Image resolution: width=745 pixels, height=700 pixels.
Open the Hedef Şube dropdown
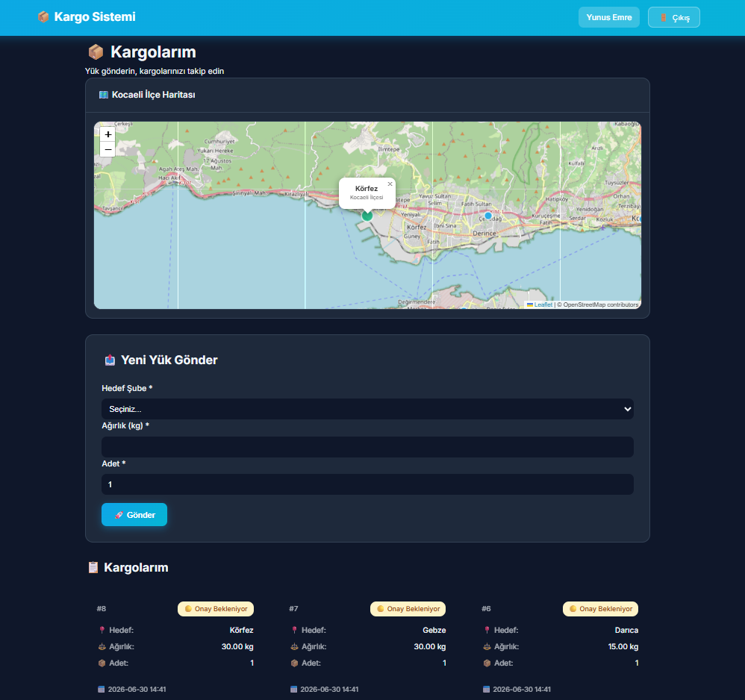point(367,409)
